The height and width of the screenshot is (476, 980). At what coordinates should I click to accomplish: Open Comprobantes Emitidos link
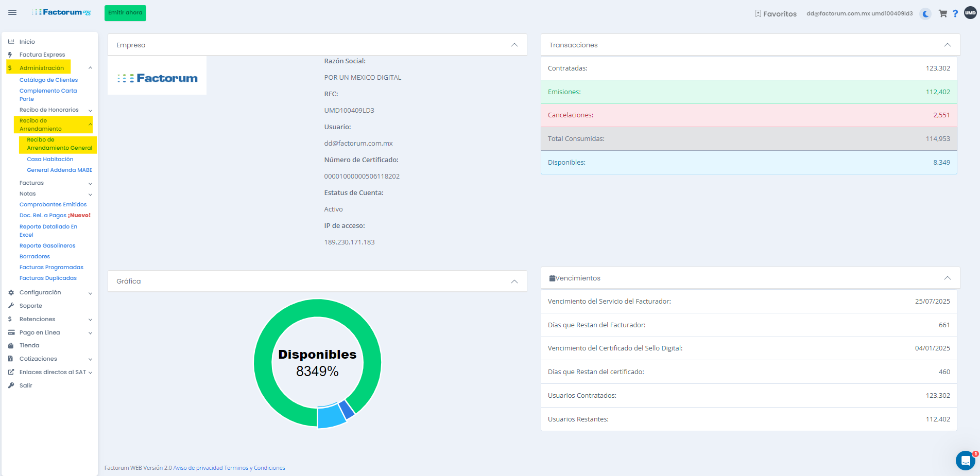[x=53, y=204]
